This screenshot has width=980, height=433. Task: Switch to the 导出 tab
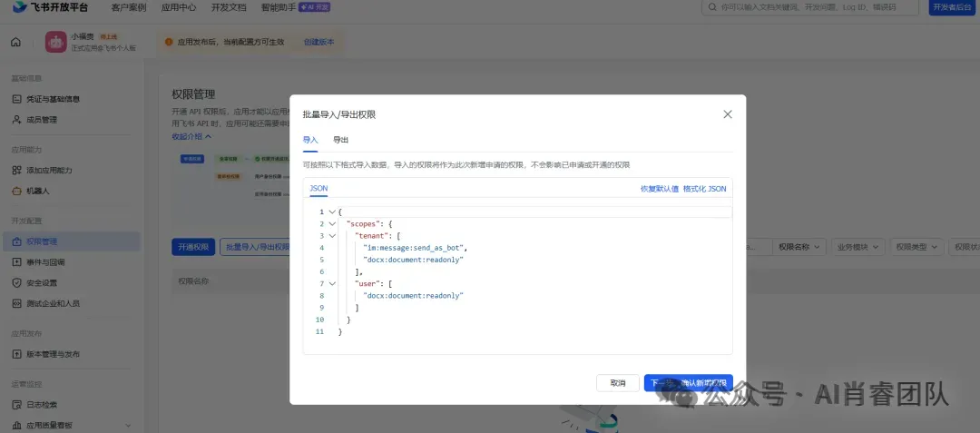tap(340, 140)
